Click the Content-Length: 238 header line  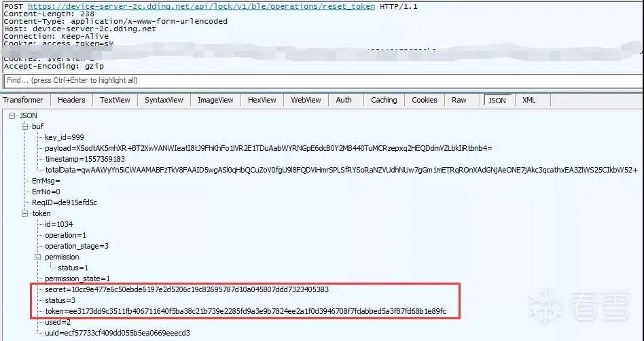pos(50,14)
